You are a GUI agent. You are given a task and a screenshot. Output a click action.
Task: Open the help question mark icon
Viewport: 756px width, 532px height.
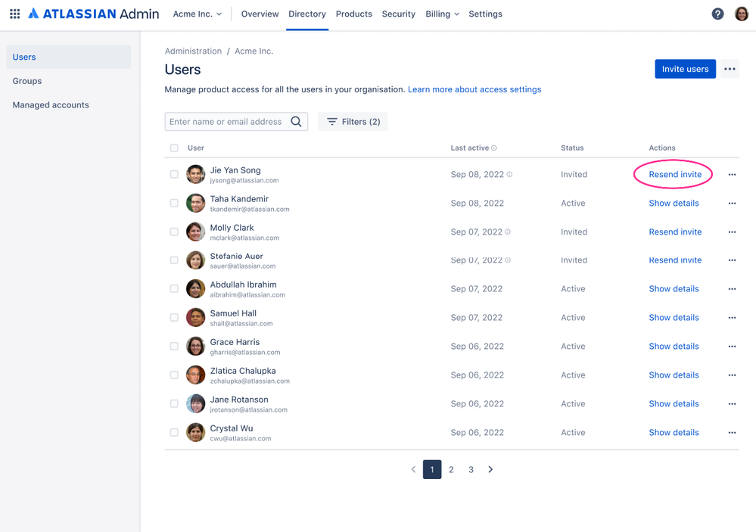coord(717,13)
